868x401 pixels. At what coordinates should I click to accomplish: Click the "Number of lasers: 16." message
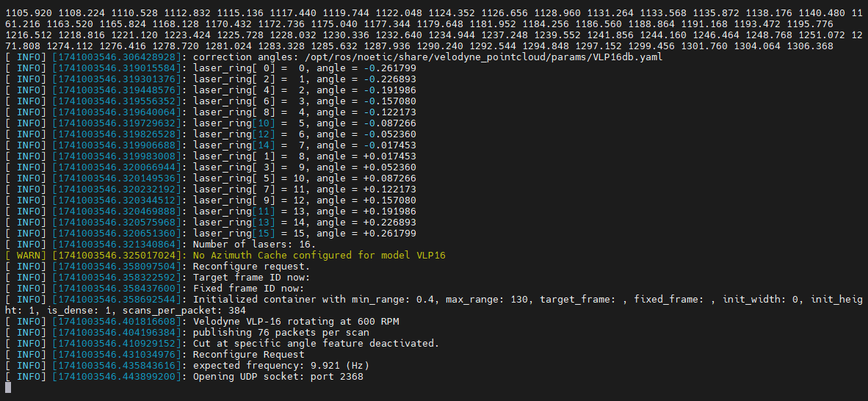(x=254, y=245)
